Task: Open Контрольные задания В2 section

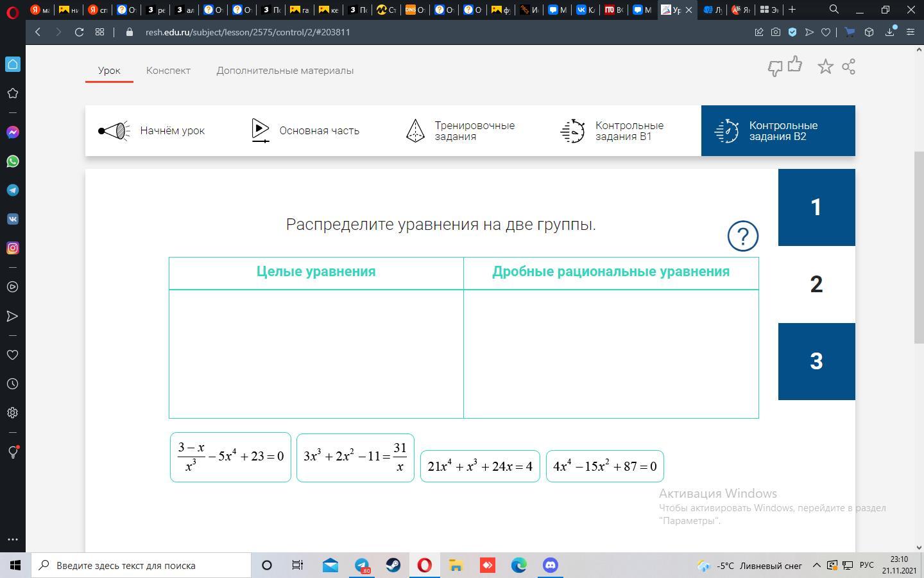Action: 778,130
